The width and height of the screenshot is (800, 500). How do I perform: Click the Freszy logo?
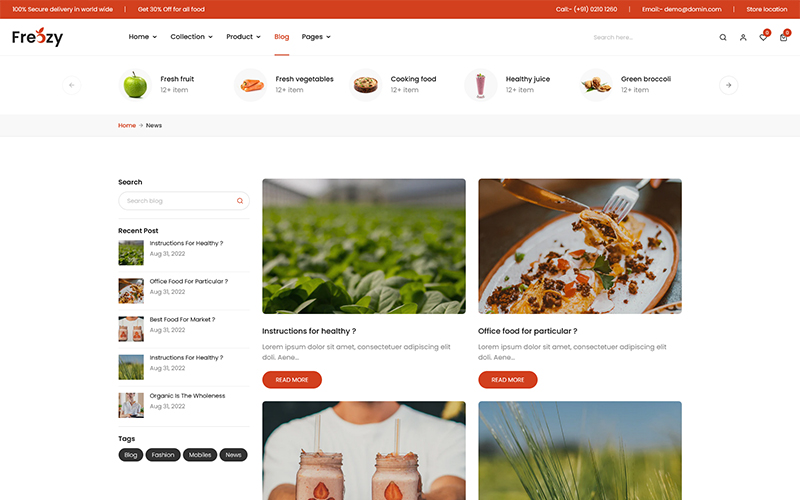click(x=37, y=38)
